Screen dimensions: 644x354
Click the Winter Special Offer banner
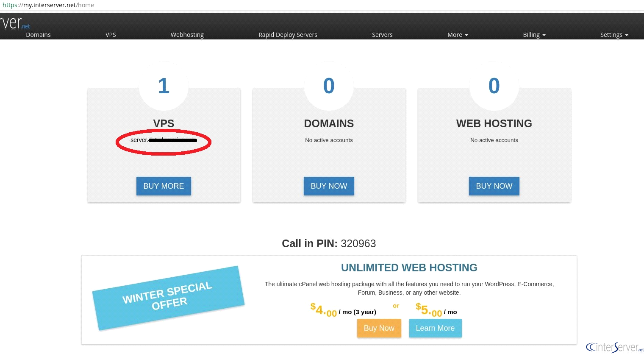pos(169,298)
